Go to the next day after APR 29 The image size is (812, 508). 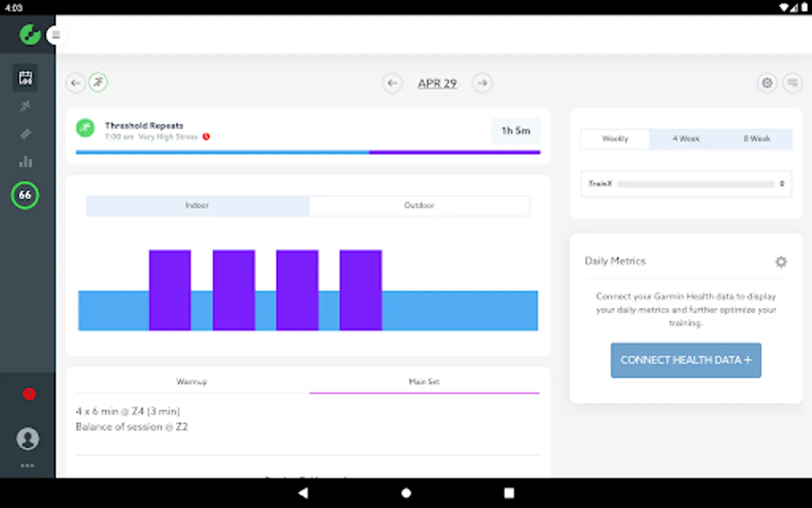pyautogui.click(x=482, y=83)
